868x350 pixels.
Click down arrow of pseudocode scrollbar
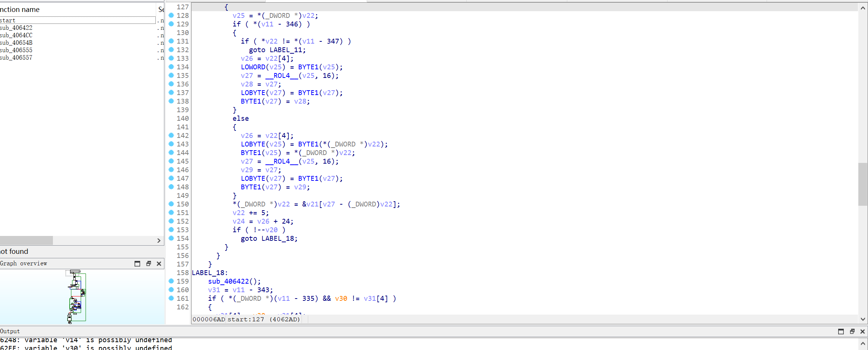(863, 319)
